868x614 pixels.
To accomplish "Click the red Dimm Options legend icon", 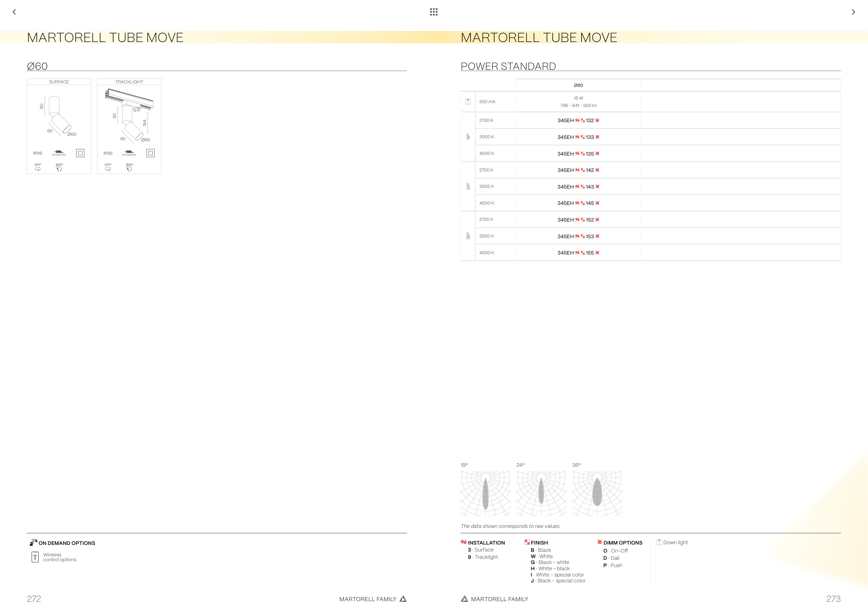I will [x=599, y=542].
